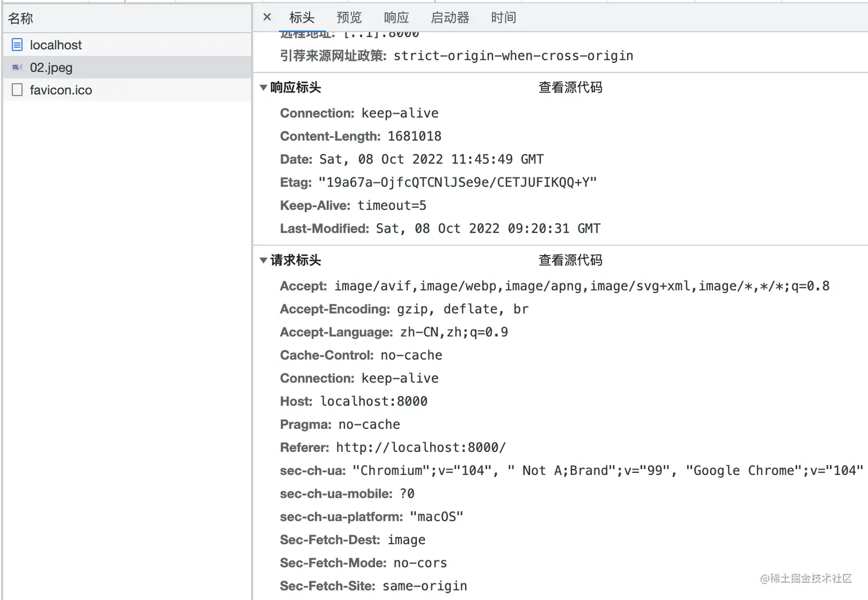Screen dimensions: 868x600
Task: Select the localhost request row
Action: (127, 44)
